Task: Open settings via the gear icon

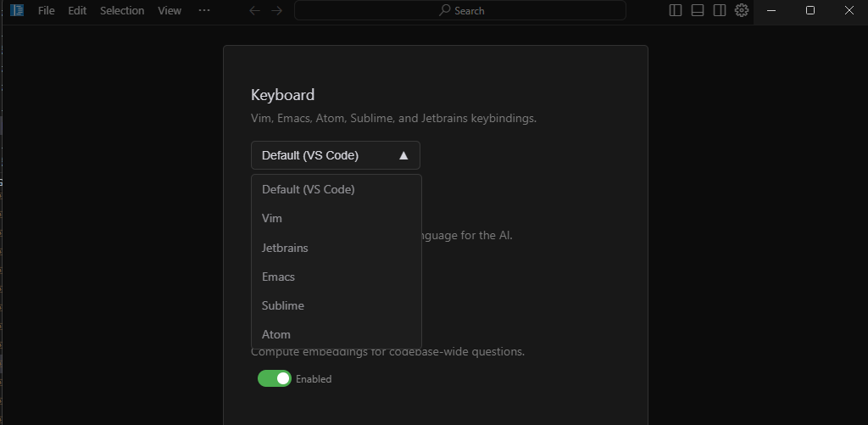Action: click(742, 10)
